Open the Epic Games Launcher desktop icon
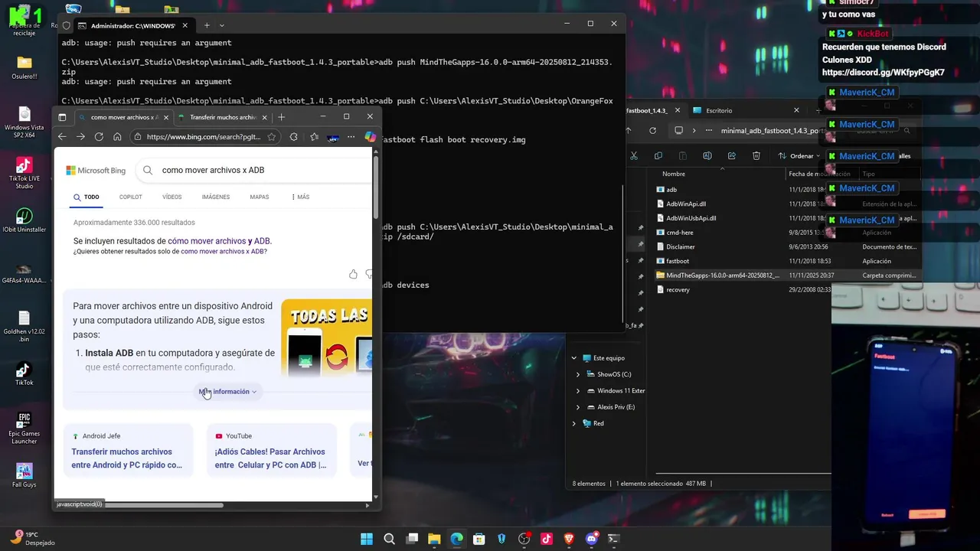Image resolution: width=980 pixels, height=551 pixels. [x=24, y=427]
